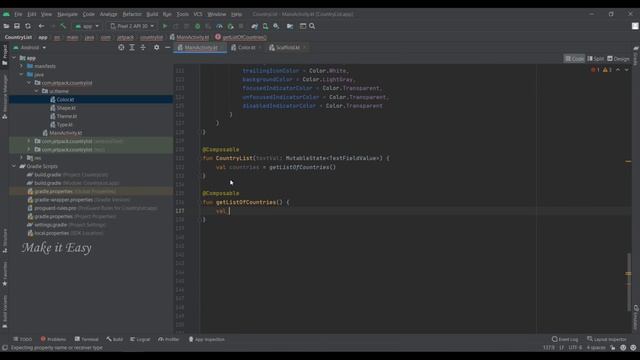
Task: Click Collapse All icon in project panel
Action: [143, 48]
